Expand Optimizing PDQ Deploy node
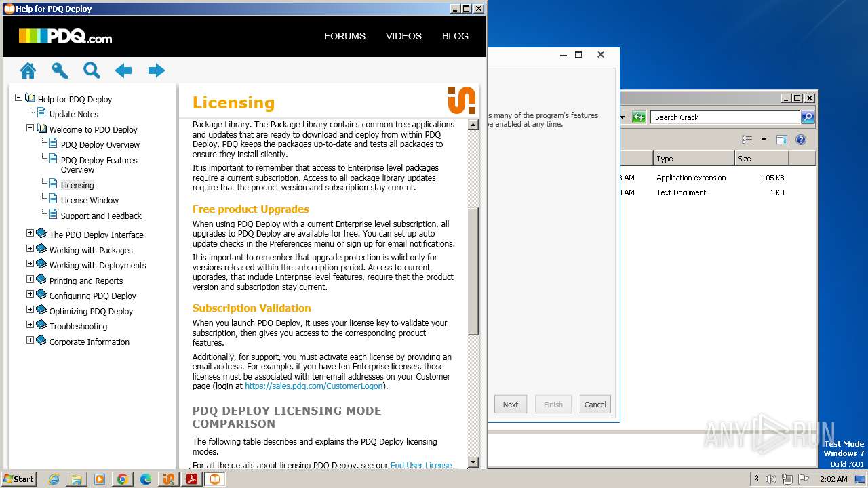 pyautogui.click(x=31, y=310)
